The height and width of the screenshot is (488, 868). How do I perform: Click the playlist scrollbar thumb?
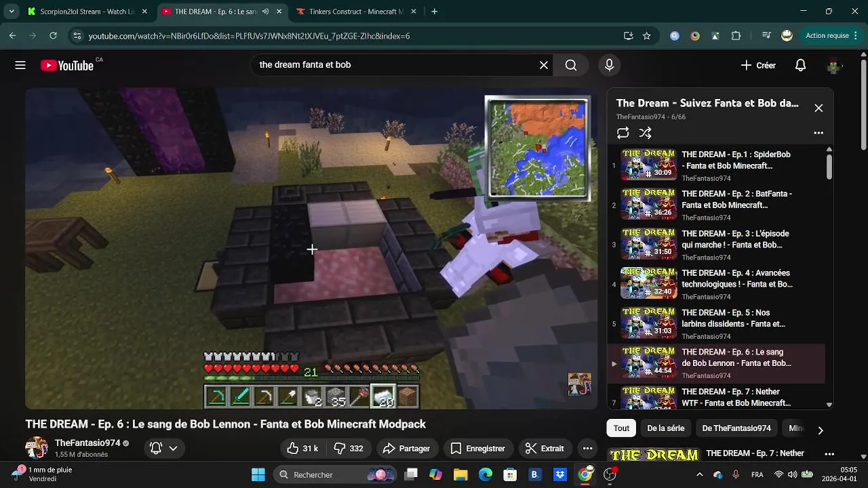[x=829, y=167]
